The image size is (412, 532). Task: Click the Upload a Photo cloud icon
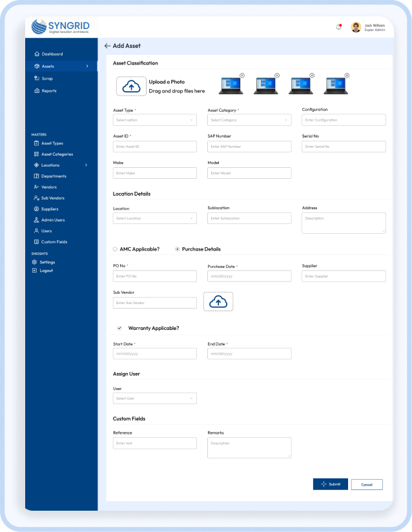[x=131, y=87]
